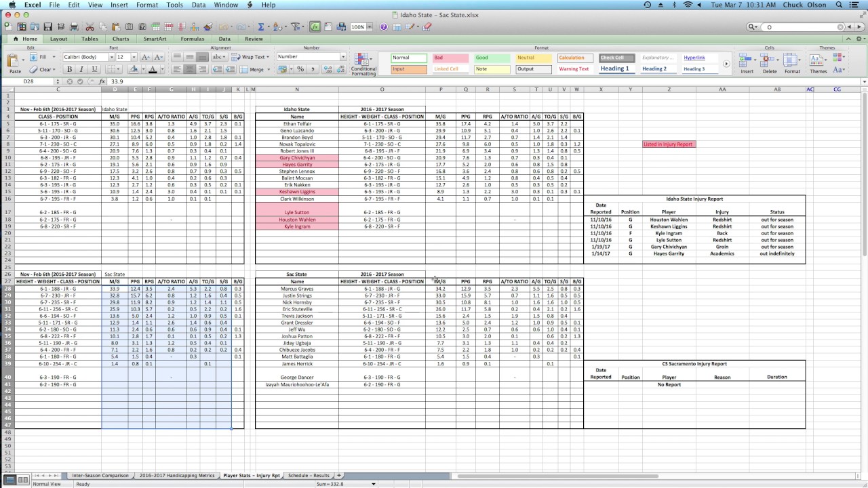Switch to Normal View button

coord(9,479)
